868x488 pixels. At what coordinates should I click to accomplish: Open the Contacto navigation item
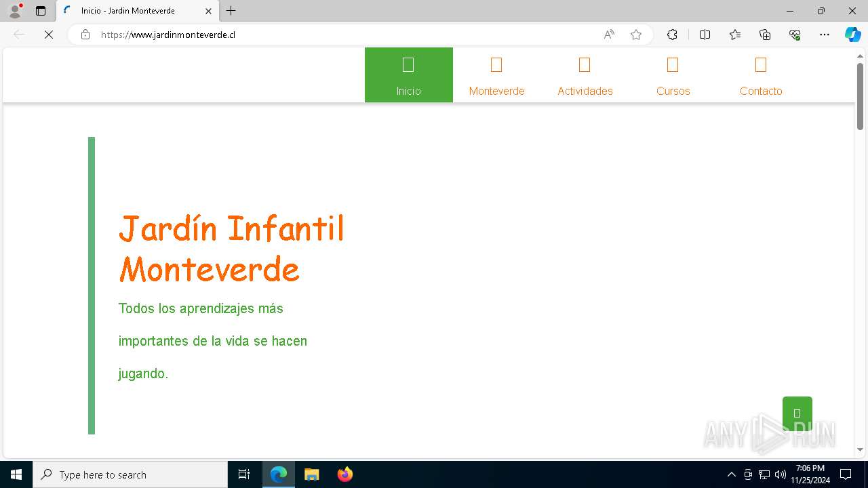pos(761,75)
